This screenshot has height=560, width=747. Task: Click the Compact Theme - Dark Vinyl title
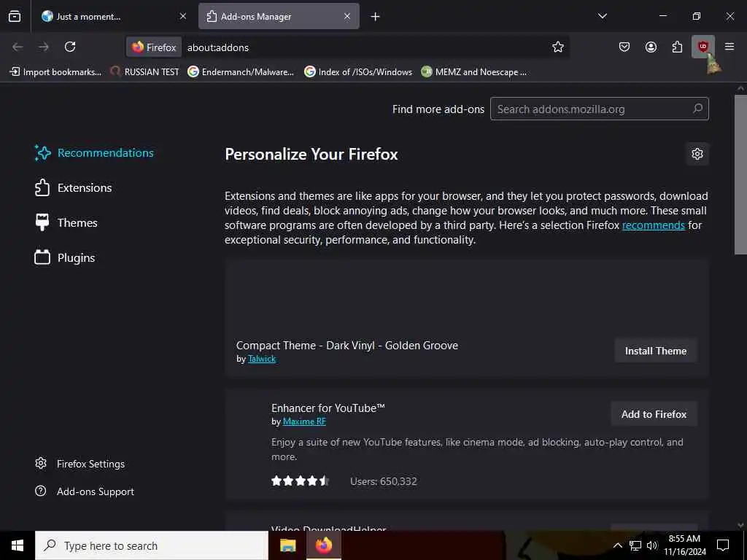click(x=347, y=345)
